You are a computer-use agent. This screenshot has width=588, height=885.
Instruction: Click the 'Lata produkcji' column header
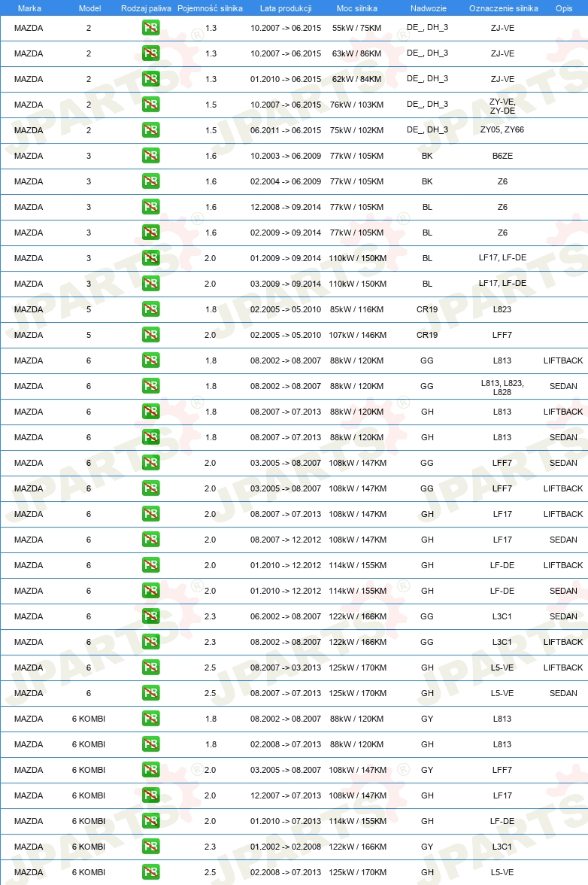click(x=286, y=8)
